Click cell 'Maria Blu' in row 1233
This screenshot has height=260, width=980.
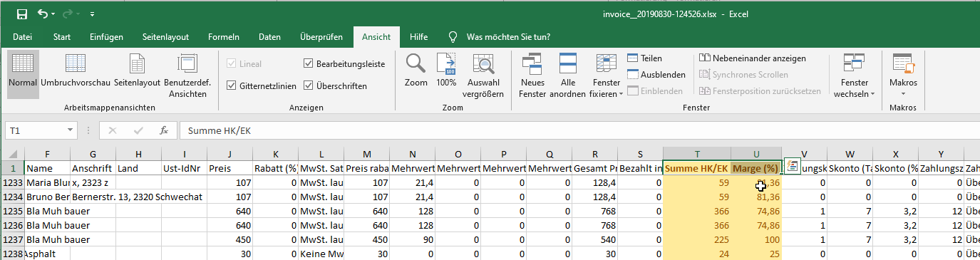pyautogui.click(x=47, y=182)
